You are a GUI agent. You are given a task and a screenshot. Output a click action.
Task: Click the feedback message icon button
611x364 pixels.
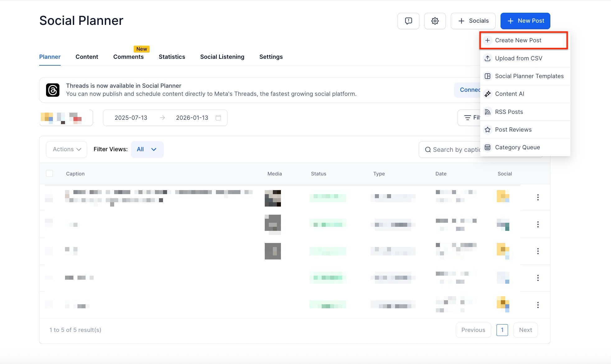coord(408,21)
